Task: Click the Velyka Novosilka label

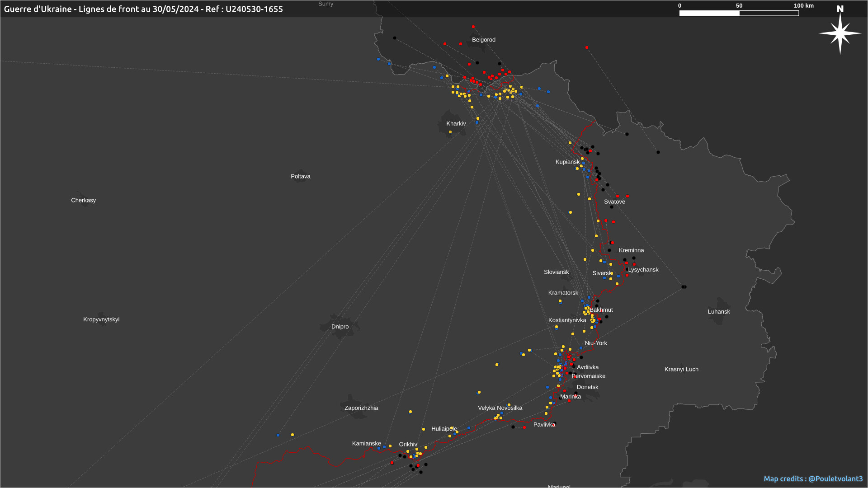Action: click(x=500, y=408)
